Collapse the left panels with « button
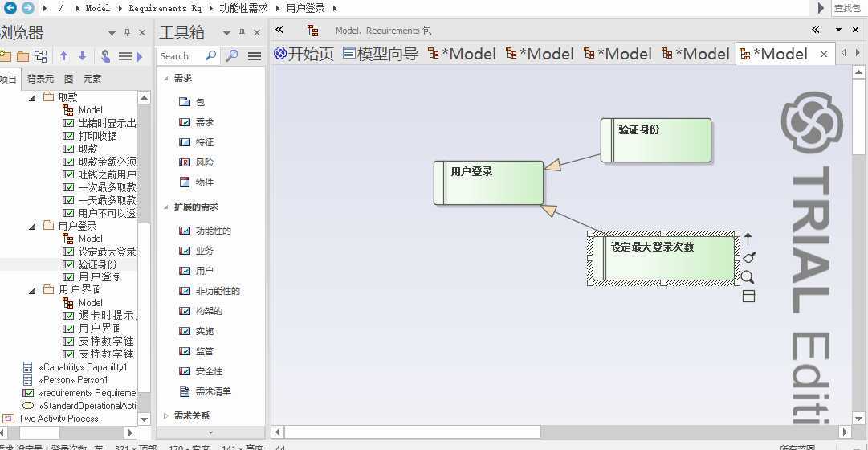 (279, 30)
